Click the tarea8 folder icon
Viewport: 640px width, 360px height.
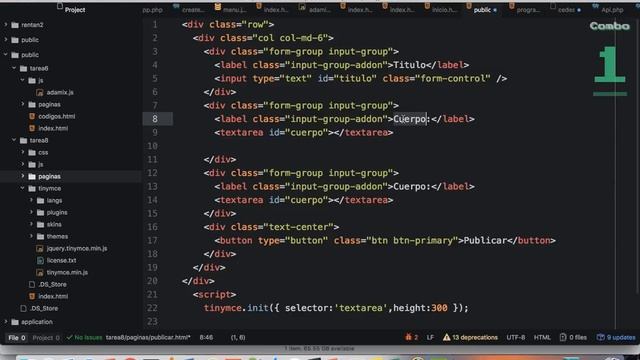coord(23,140)
